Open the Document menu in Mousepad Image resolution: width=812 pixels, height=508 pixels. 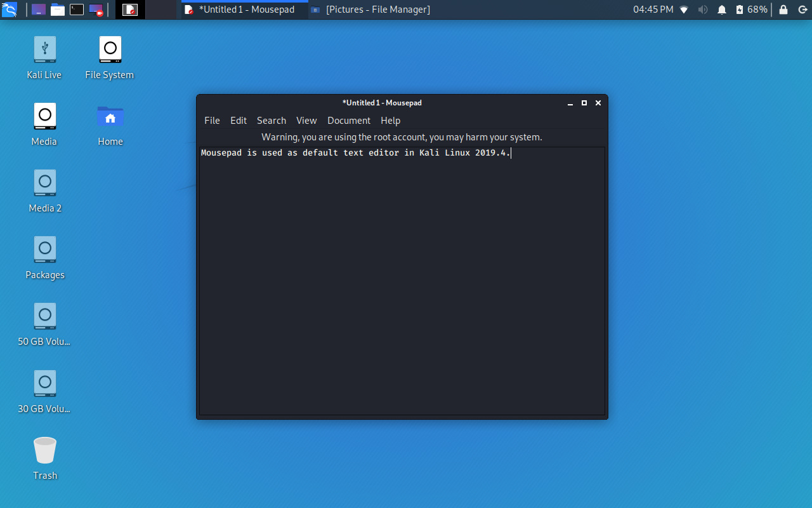coord(349,120)
